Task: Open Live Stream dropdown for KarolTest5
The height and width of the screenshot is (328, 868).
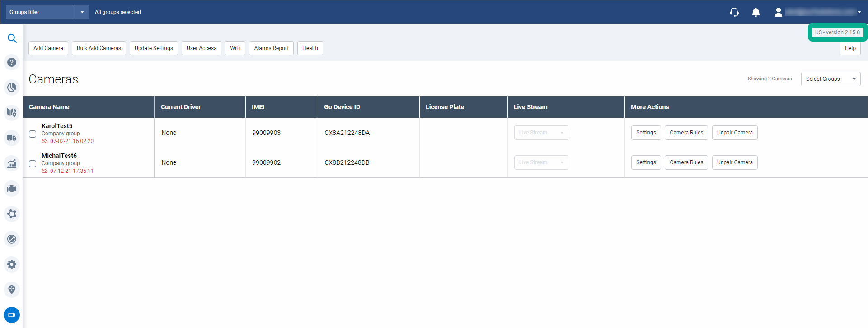Action: coord(541,133)
